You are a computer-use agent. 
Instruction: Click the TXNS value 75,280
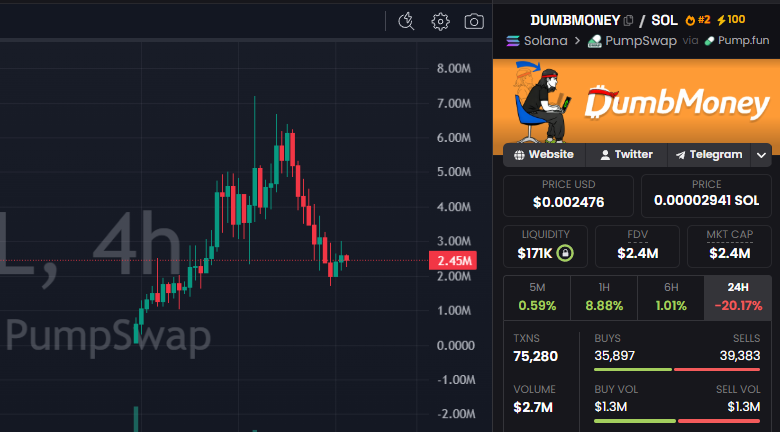point(535,356)
